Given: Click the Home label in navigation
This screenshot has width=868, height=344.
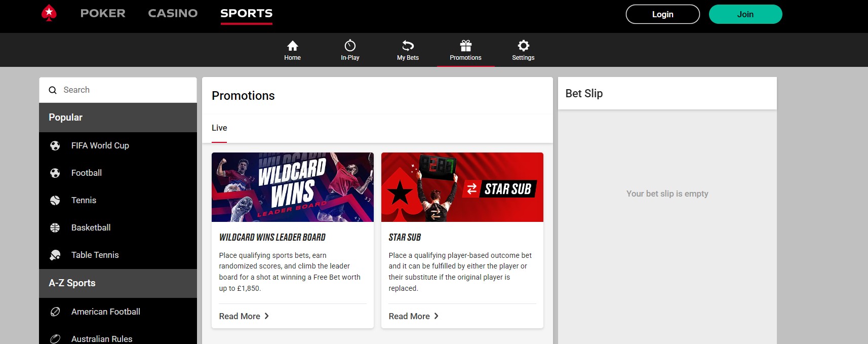Looking at the screenshot, I should (292, 58).
